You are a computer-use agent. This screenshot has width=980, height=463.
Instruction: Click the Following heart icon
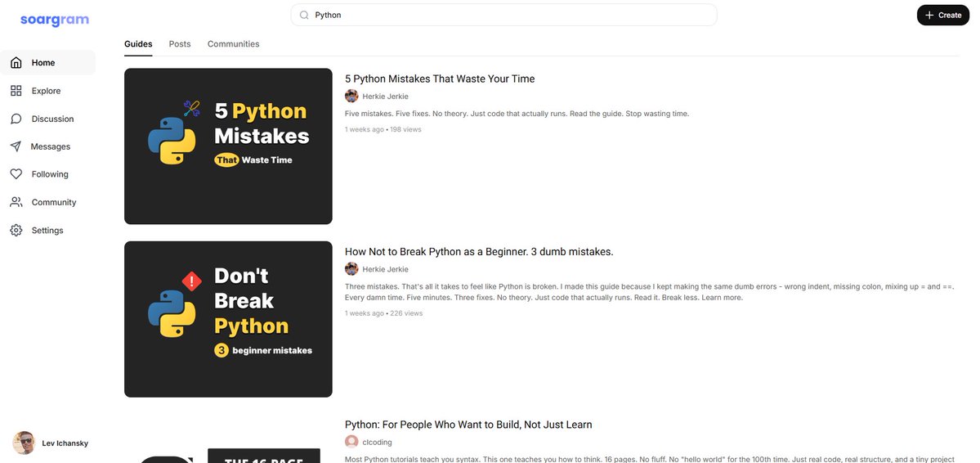(x=16, y=174)
